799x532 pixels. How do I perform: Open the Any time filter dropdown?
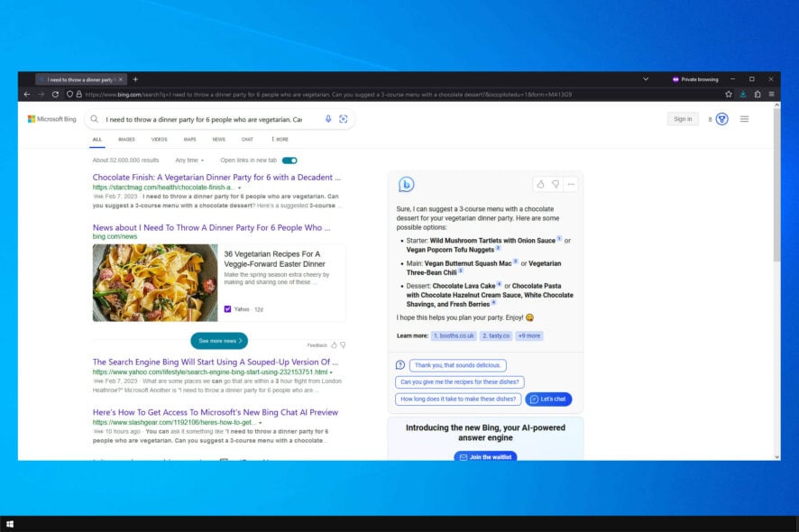[x=189, y=160]
